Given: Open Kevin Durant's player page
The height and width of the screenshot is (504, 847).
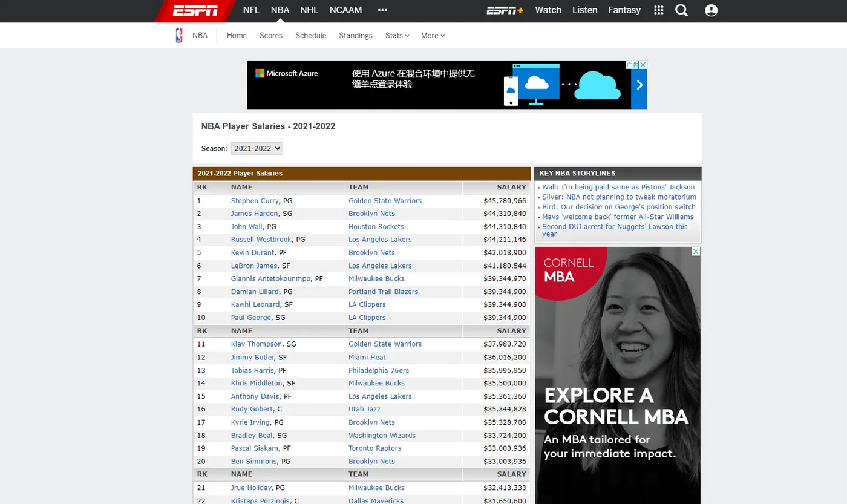Looking at the screenshot, I should [253, 253].
